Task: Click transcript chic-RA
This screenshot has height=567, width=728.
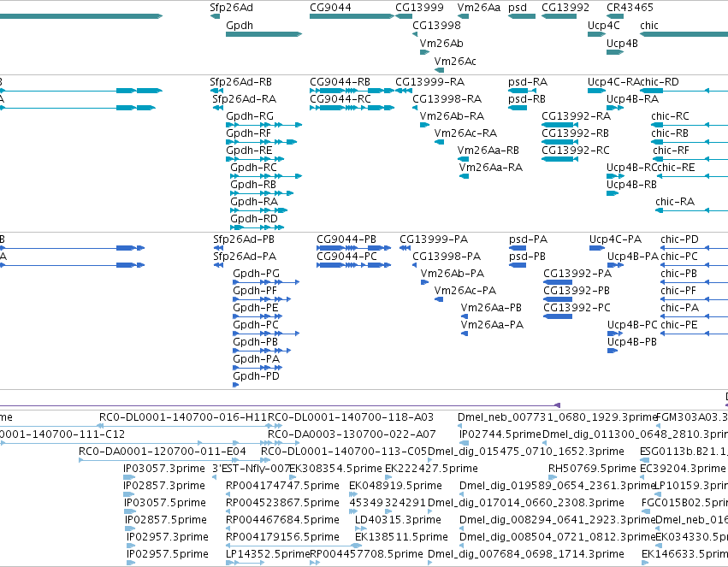Action: 675,202
